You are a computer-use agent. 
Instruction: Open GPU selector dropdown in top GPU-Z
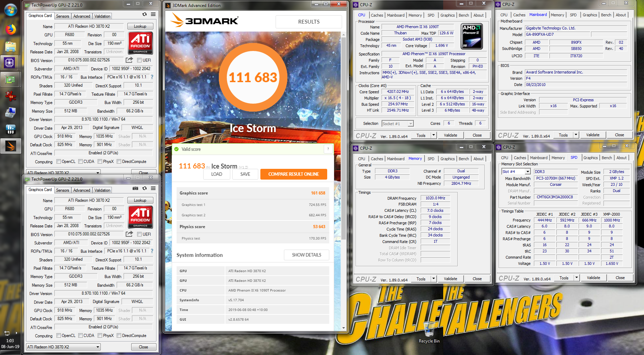(63, 172)
